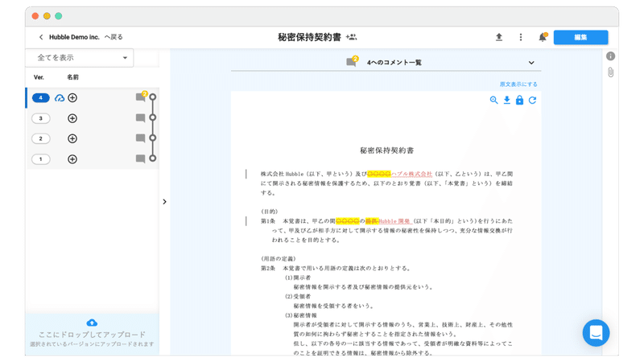Open the attachments paperclip icon
The image size is (644, 362).
[x=611, y=72]
